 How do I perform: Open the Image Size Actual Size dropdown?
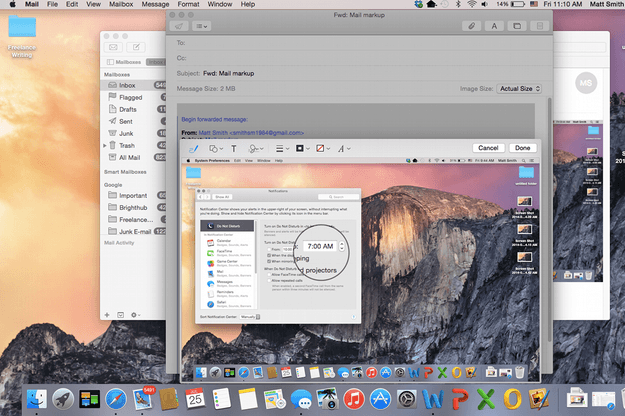[519, 88]
